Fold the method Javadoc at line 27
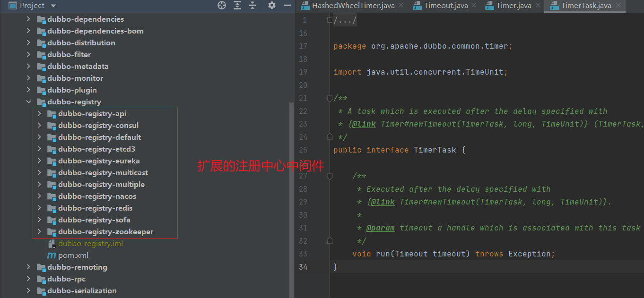This screenshot has width=644, height=298. click(330, 176)
